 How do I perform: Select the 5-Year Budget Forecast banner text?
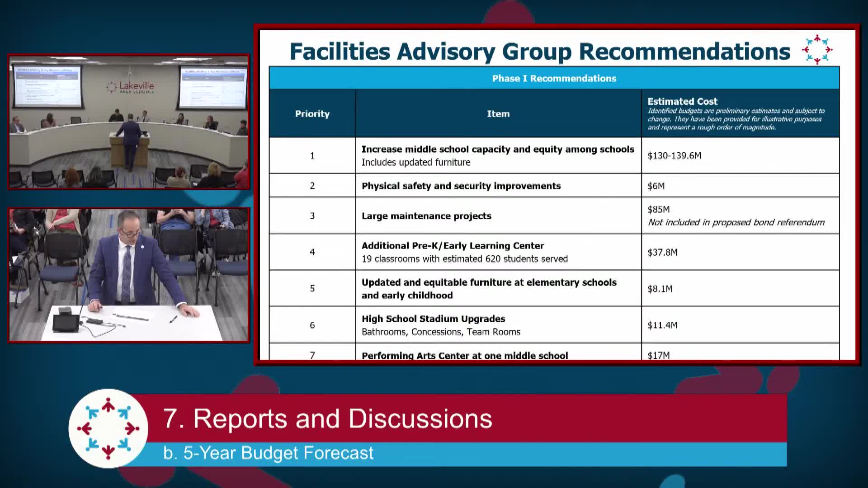coord(268,452)
